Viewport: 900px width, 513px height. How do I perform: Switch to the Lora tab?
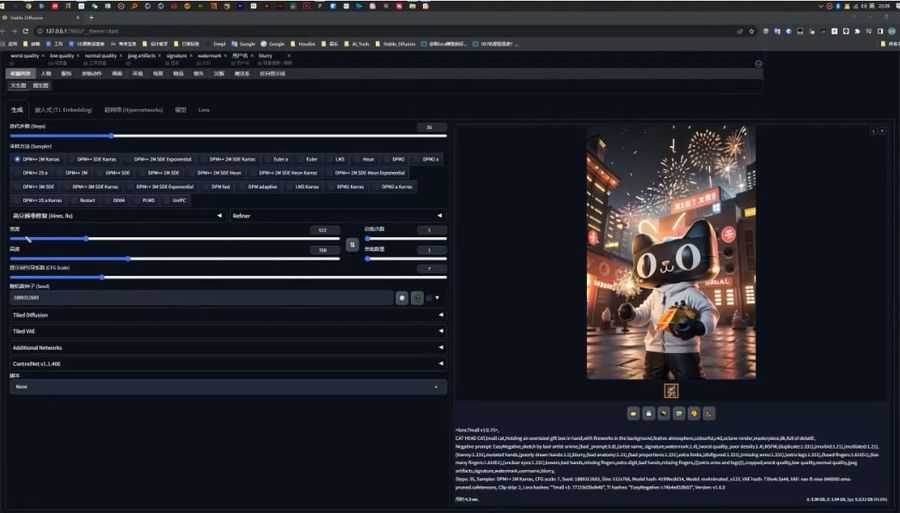(x=204, y=110)
